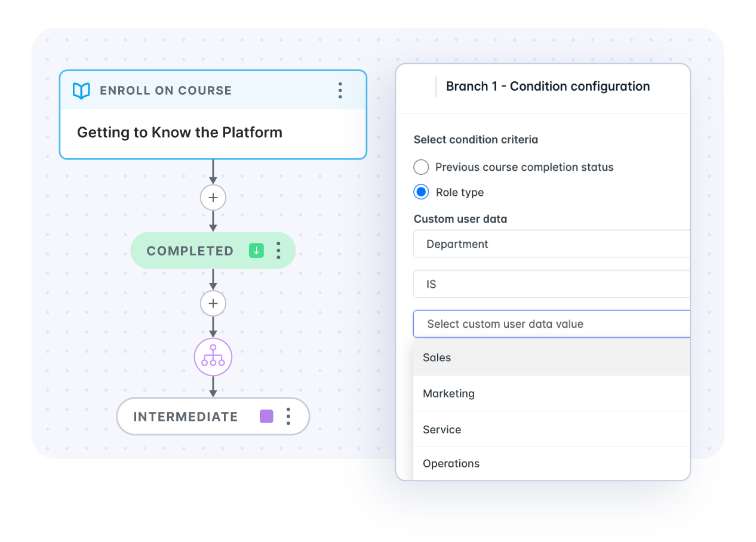756x542 pixels.
Task: Click the purple branch condition icon
Action: (213, 358)
